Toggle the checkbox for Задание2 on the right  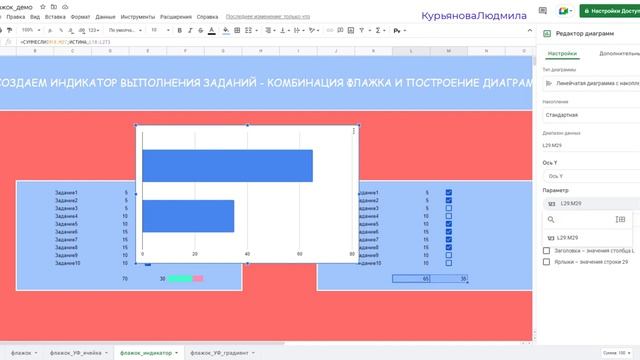[x=449, y=200]
